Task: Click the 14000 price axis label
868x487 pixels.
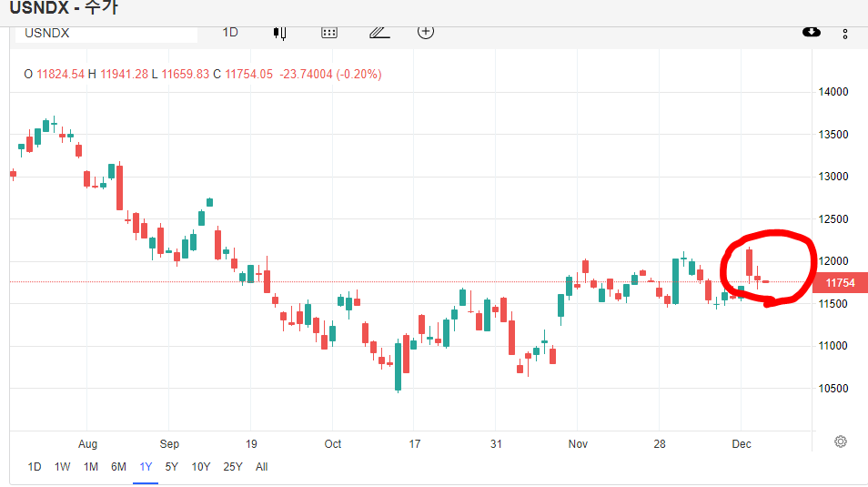Action: click(833, 92)
